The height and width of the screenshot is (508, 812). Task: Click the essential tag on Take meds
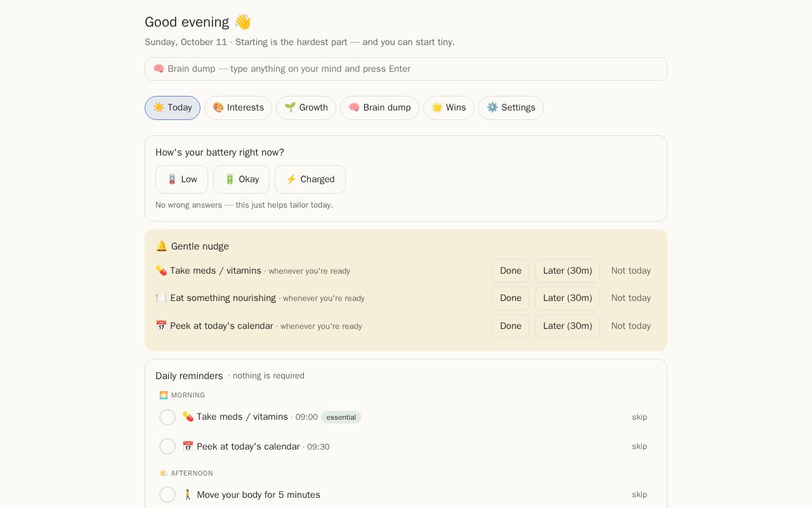[341, 417]
